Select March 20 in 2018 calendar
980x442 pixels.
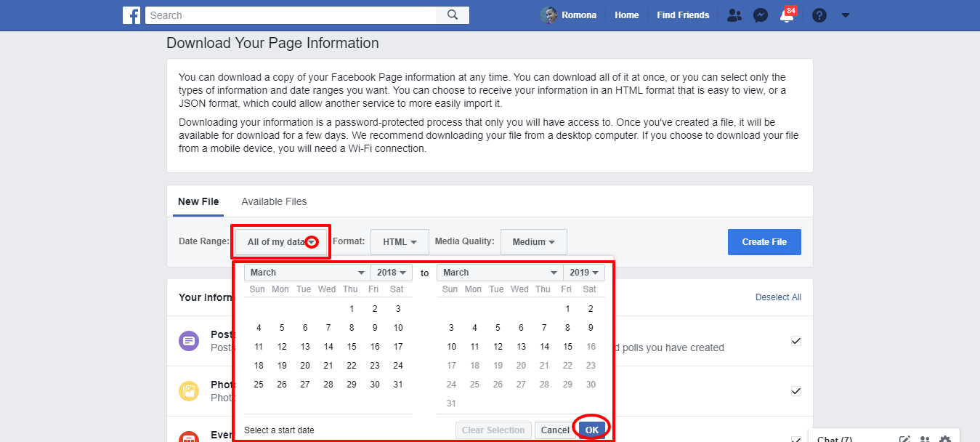[x=305, y=366]
